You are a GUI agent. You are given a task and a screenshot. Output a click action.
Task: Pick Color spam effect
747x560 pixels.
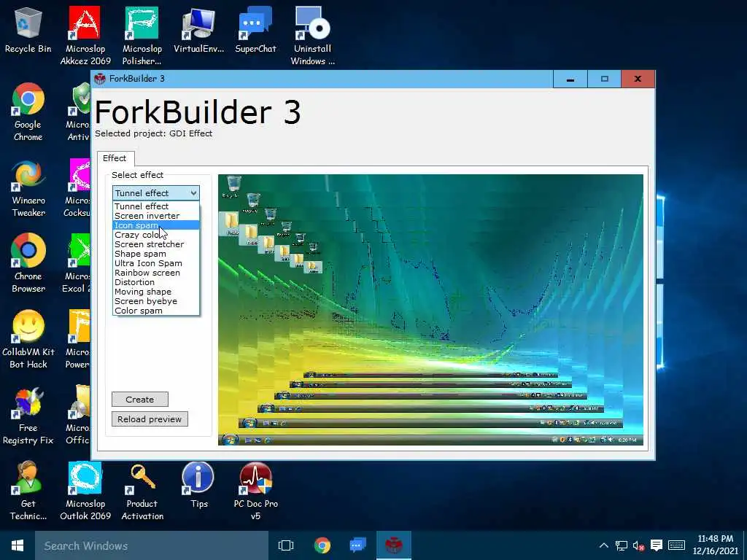pos(156,311)
